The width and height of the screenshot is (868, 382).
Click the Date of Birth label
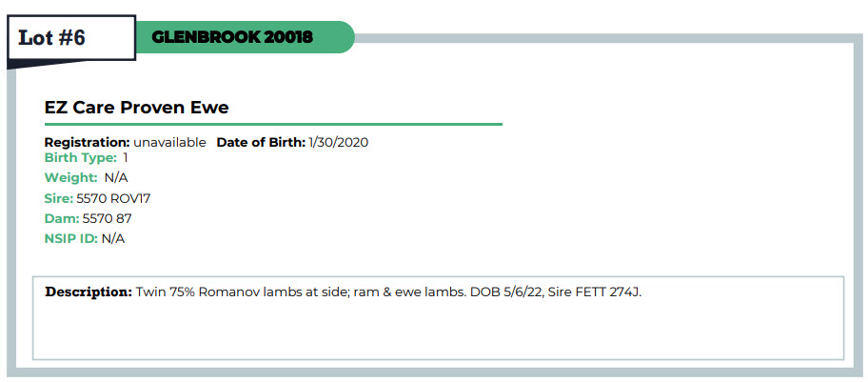click(x=261, y=142)
